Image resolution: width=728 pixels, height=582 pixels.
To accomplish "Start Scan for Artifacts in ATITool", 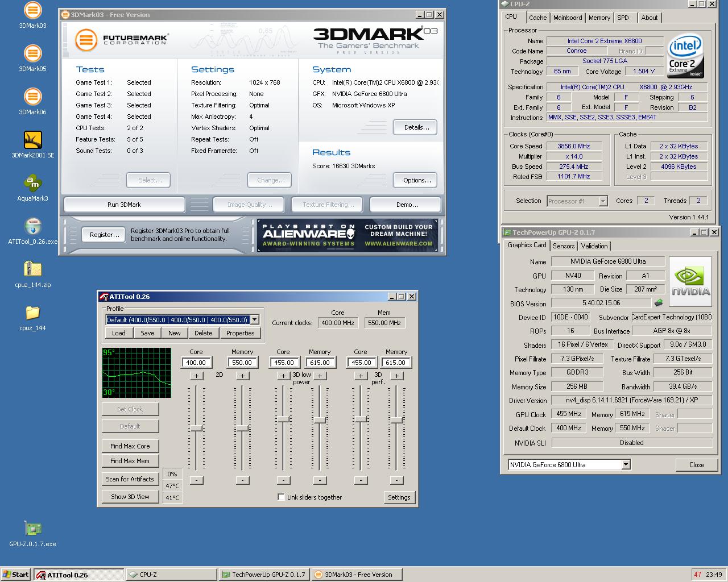I will coord(130,479).
